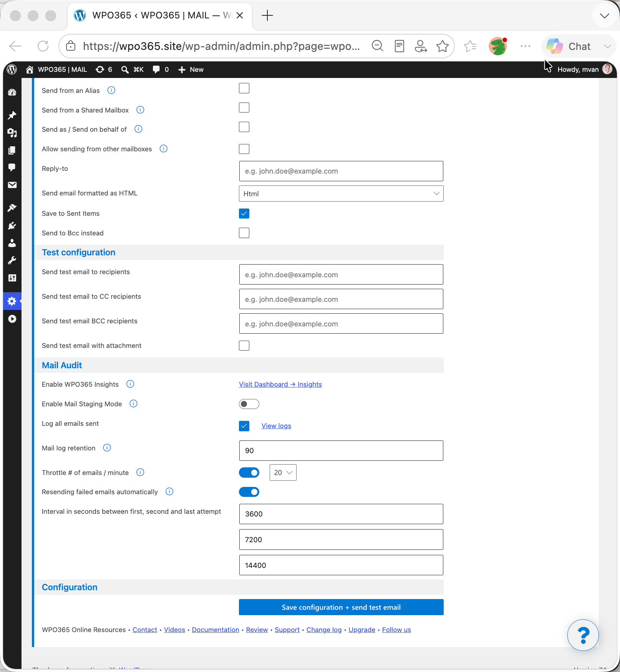Show info for Enable Mail Staging Mode

tap(134, 404)
